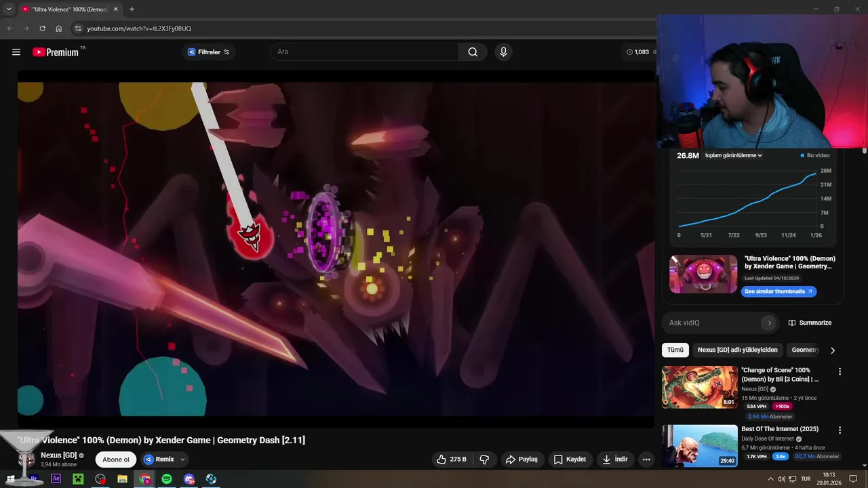This screenshot has height=488, width=868.
Task: Click the TUR language indicator
Action: coord(806,479)
